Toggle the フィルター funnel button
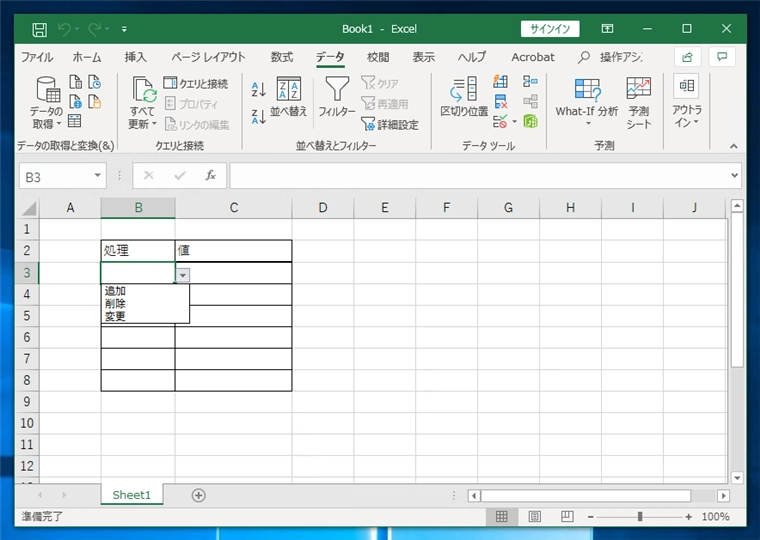Image resolution: width=760 pixels, height=540 pixels. pos(337,97)
